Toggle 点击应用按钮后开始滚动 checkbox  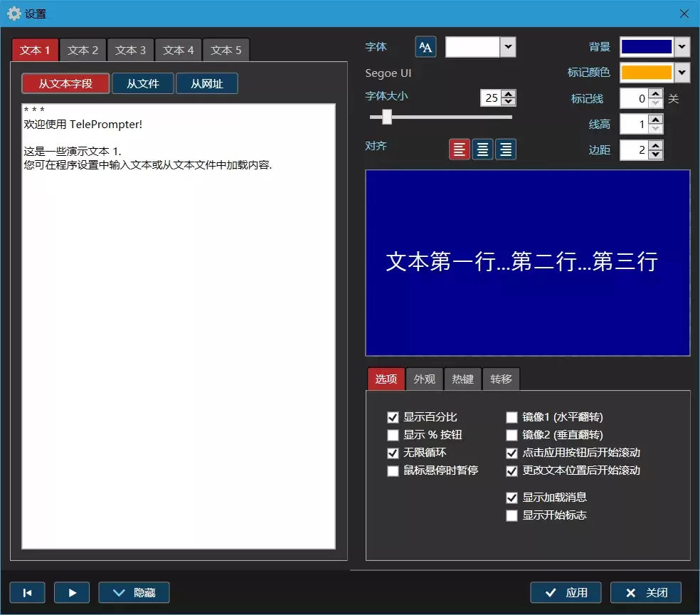tap(511, 453)
